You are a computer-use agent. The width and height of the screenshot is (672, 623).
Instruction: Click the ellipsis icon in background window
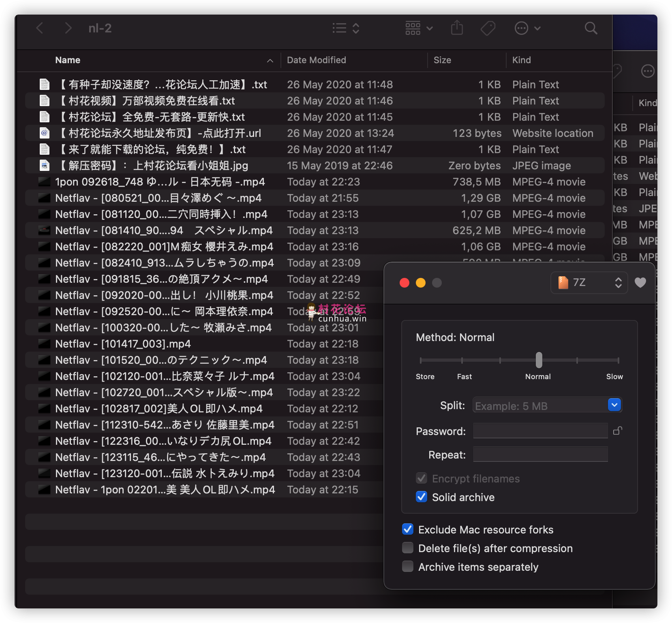tap(648, 71)
